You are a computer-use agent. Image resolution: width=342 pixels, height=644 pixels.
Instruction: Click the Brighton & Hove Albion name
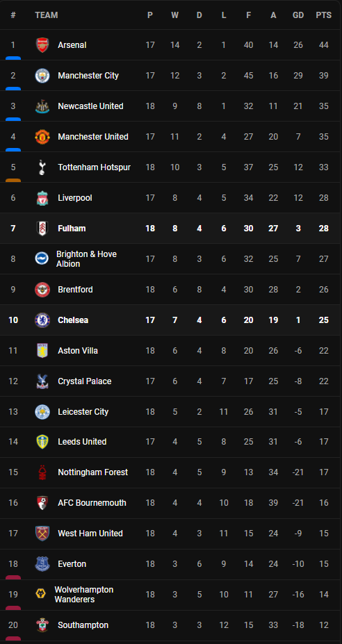point(86,259)
